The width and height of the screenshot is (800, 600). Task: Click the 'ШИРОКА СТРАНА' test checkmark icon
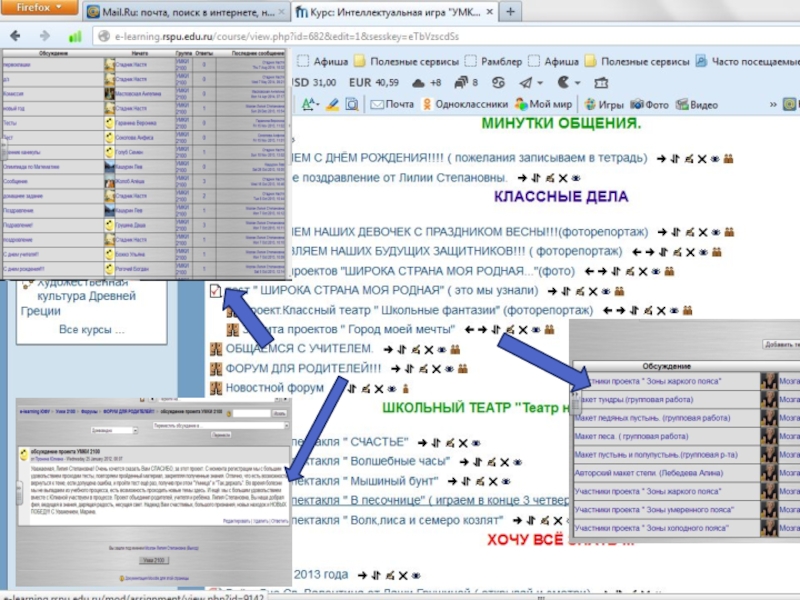(x=215, y=291)
